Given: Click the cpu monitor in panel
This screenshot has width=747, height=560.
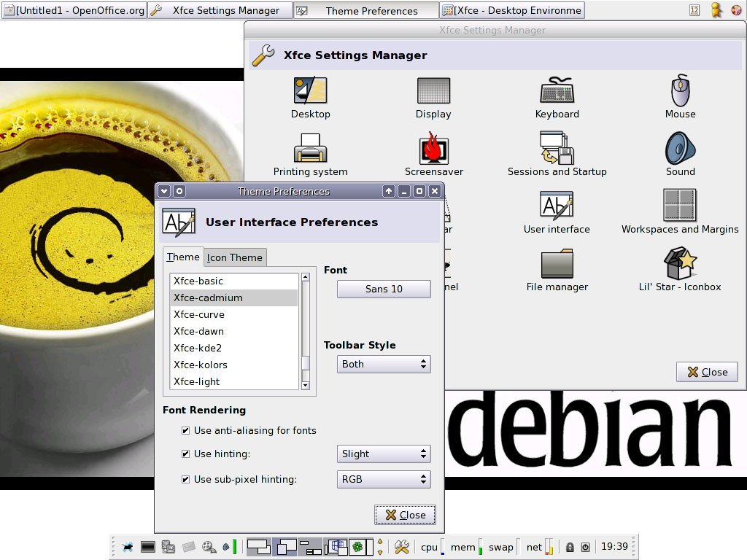Looking at the screenshot, I should (x=432, y=547).
